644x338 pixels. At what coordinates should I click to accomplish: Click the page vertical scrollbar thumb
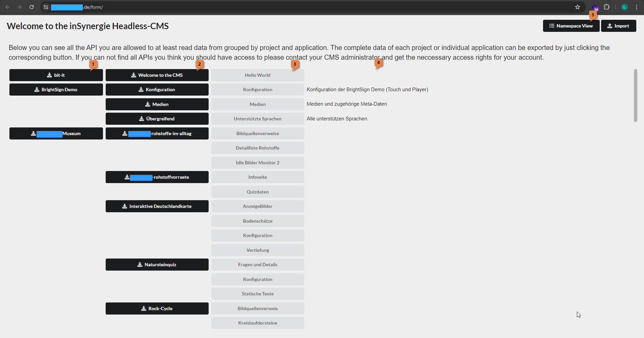(635, 96)
